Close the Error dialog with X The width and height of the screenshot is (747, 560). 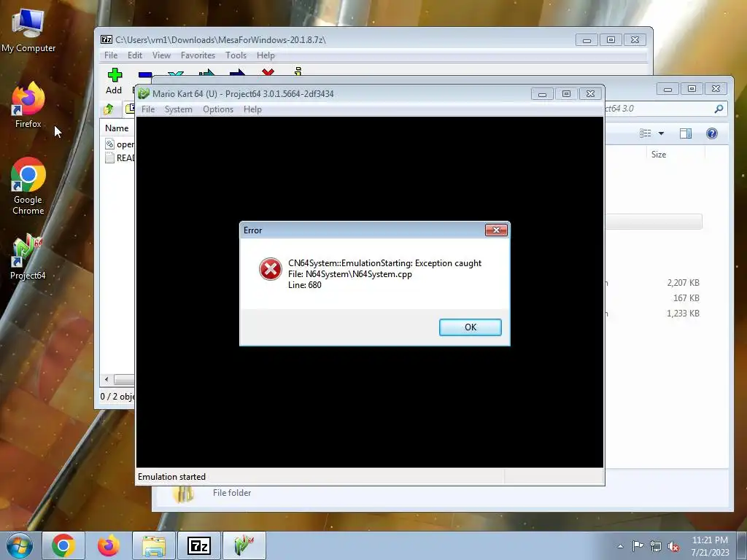tap(496, 230)
